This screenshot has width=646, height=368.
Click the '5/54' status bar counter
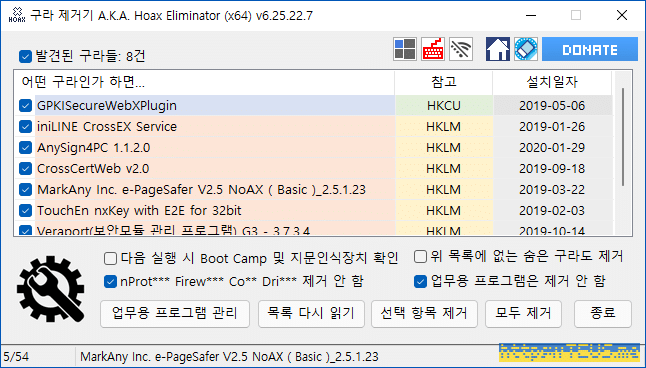16,356
